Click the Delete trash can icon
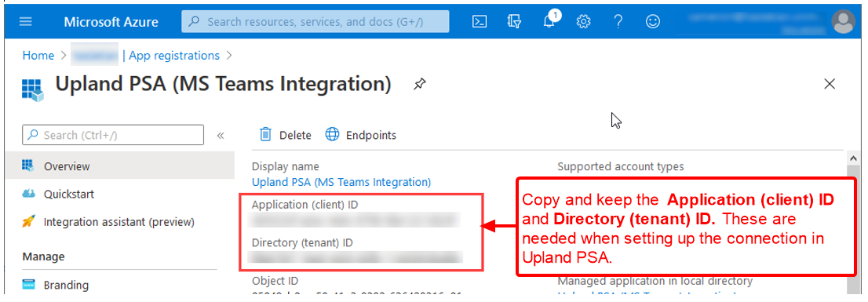This screenshot has height=302, width=868. pyautogui.click(x=266, y=134)
